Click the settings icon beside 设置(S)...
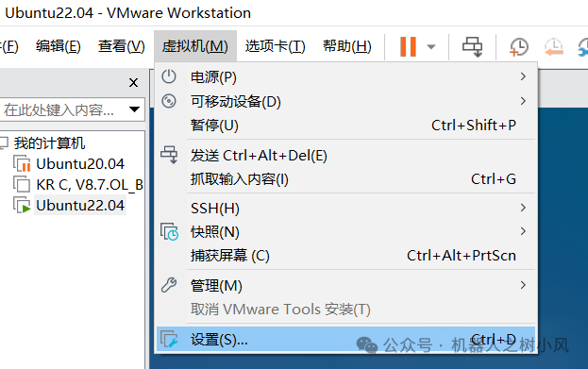Image resolution: width=588 pixels, height=369 pixels. (x=169, y=339)
